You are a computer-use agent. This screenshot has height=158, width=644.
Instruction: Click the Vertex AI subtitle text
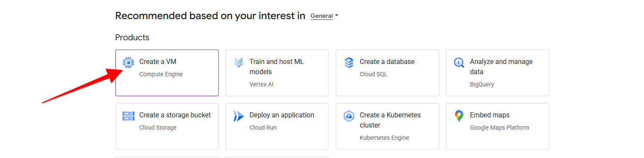tap(262, 84)
